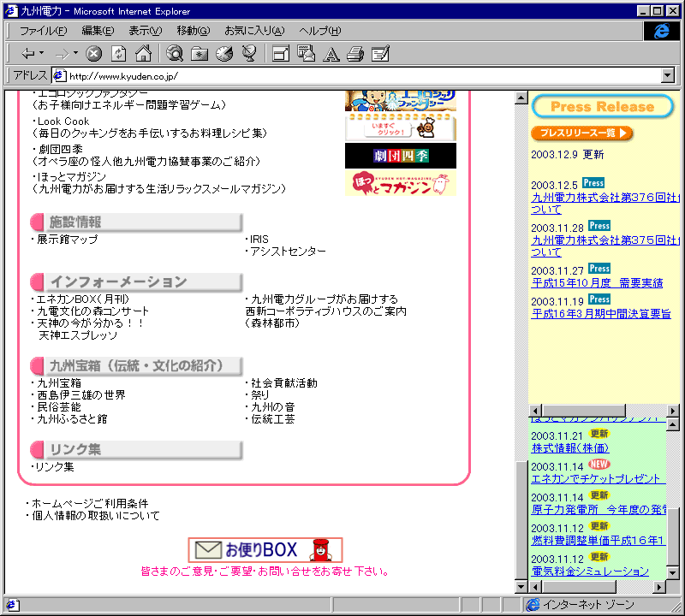Open the 燃料費調整単価平成16年 link
Screen dimensions: 685x616
(x=599, y=540)
